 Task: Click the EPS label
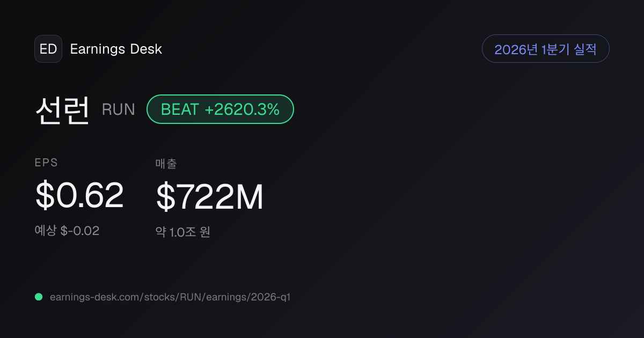[46, 163]
